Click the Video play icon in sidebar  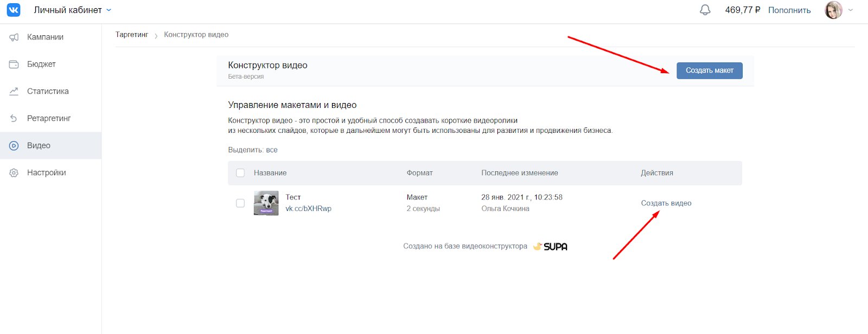point(14,146)
